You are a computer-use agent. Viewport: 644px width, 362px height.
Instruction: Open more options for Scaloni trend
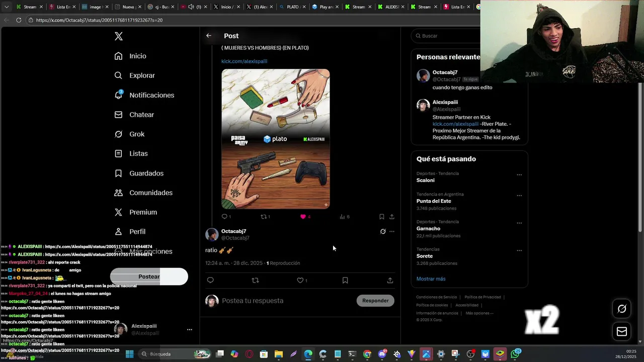(x=519, y=175)
